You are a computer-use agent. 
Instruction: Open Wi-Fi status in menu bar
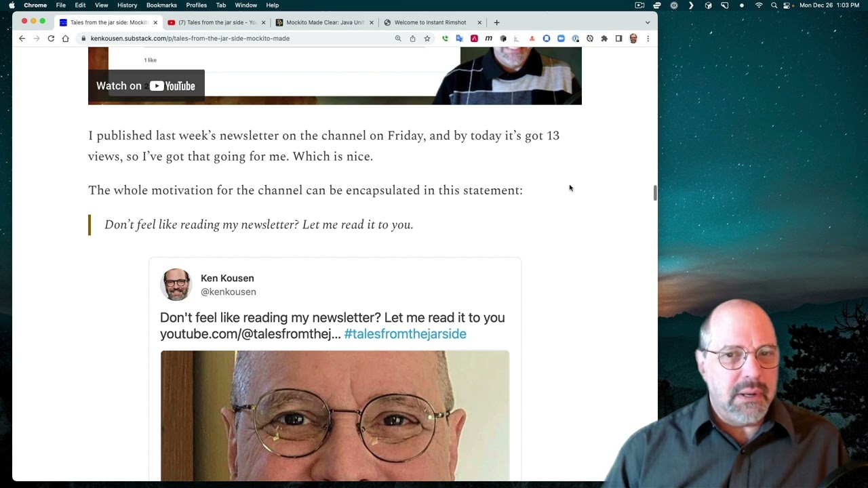[759, 5]
